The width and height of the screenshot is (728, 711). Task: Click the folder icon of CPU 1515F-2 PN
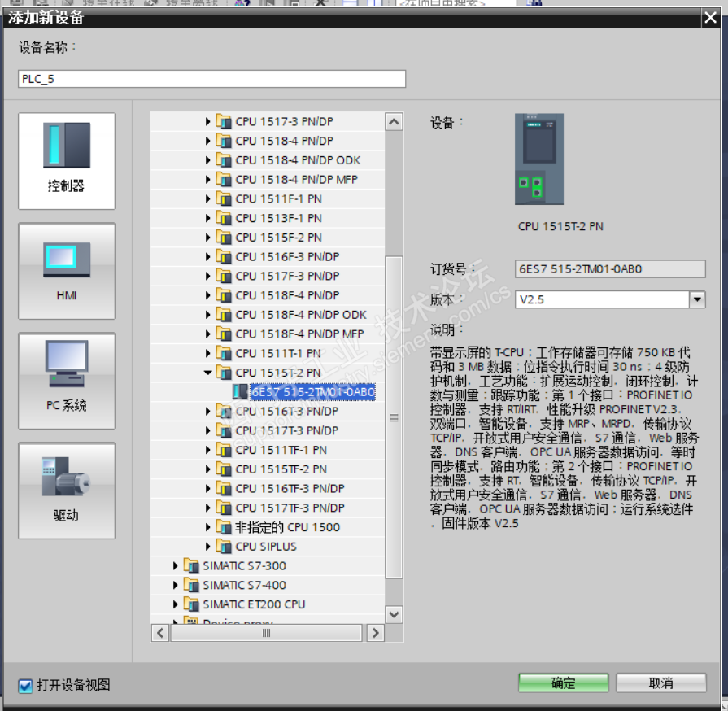224,238
